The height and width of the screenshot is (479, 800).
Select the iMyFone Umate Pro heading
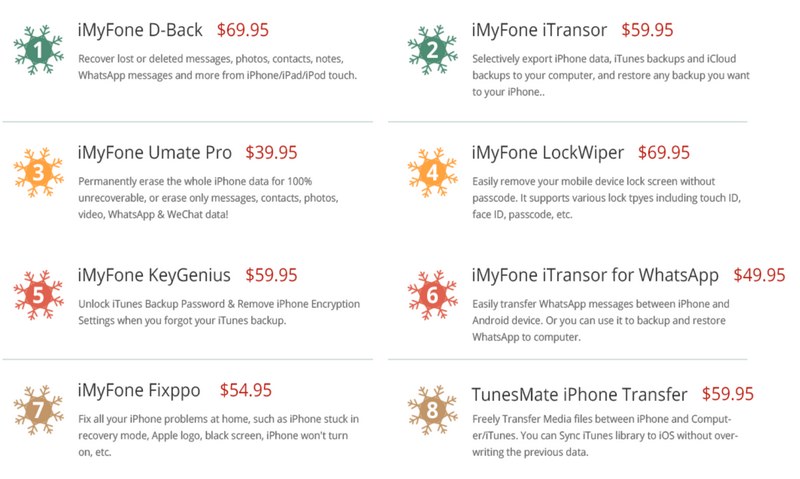[x=155, y=153]
